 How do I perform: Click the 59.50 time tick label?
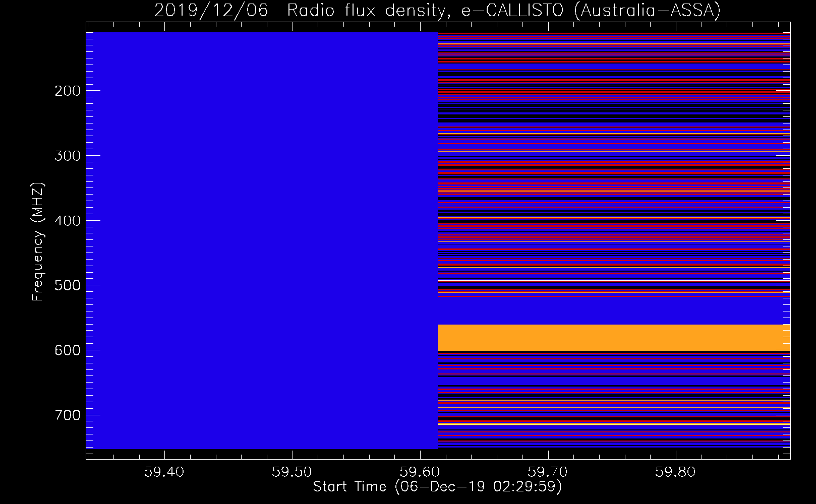tap(292, 472)
